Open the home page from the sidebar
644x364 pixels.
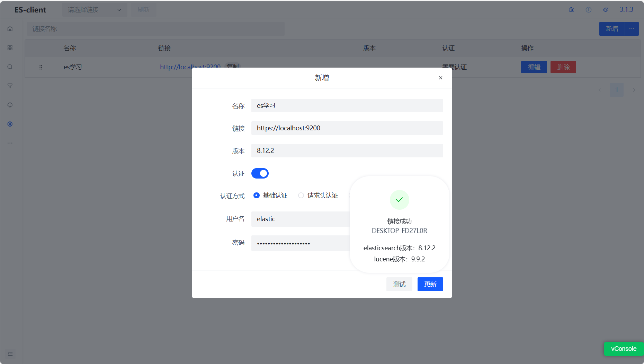pyautogui.click(x=10, y=28)
